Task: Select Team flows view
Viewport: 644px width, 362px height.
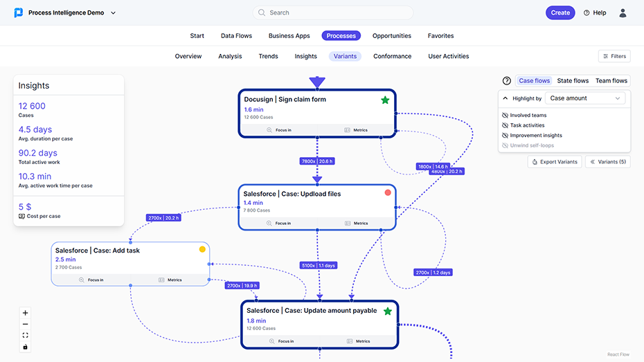Action: [611, 81]
